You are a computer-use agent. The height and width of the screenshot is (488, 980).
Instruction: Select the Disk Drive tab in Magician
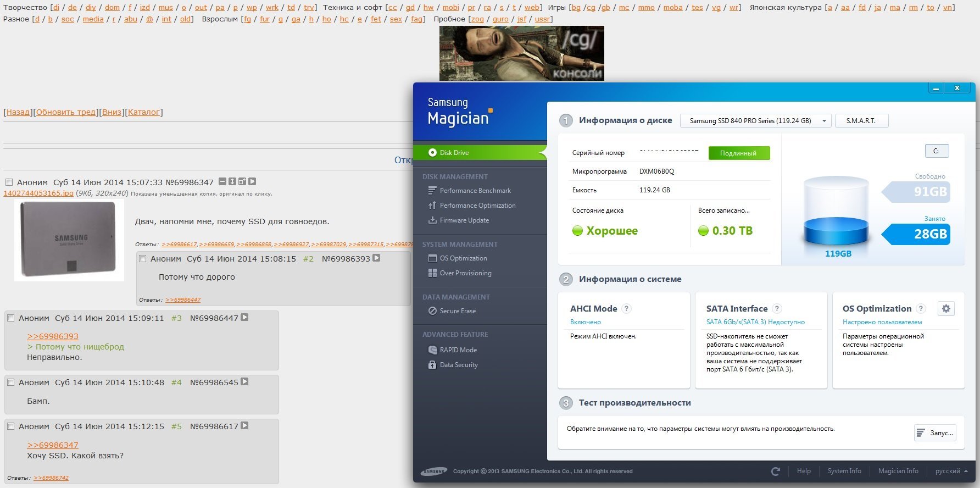tap(480, 153)
